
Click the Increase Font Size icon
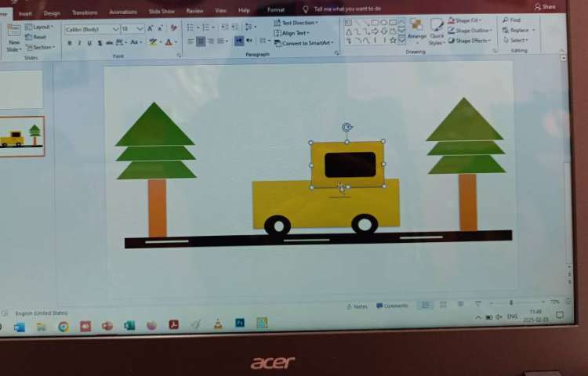click(150, 29)
